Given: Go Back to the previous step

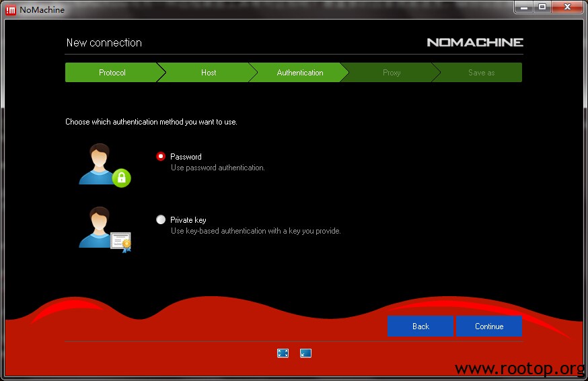Looking at the screenshot, I should (420, 326).
